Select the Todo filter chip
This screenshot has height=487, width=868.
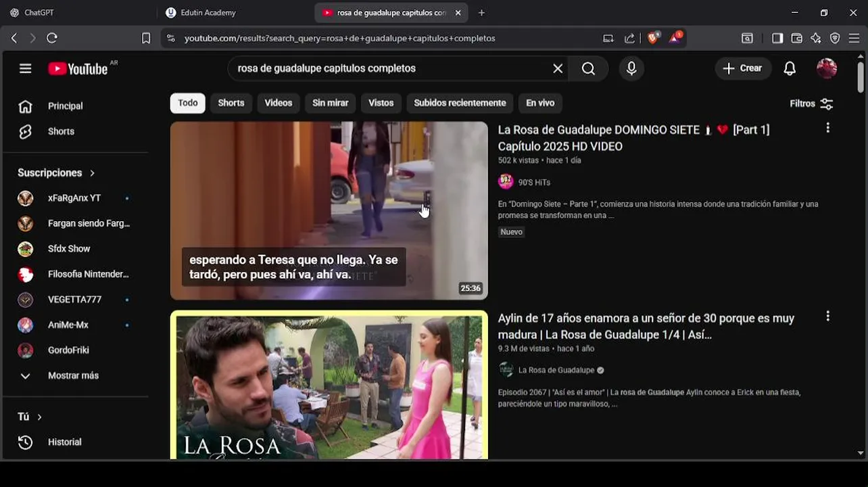point(188,103)
